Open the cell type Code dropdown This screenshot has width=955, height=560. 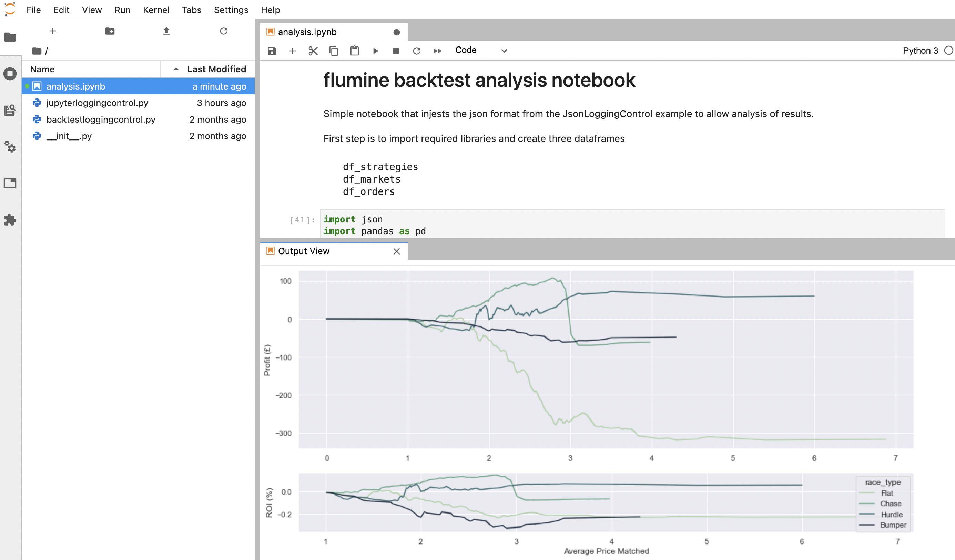480,50
